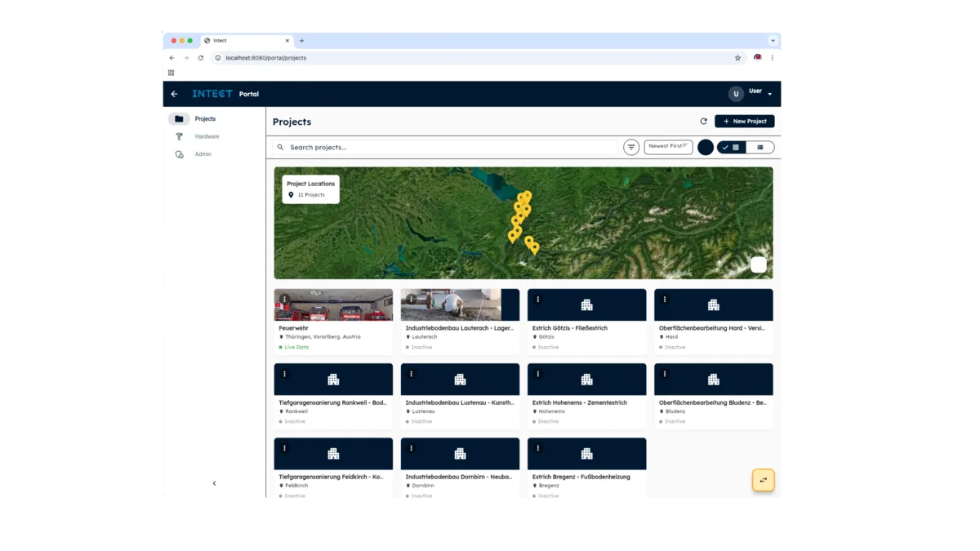Image resolution: width=980 pixels, height=551 pixels.
Task: Open a new browser tab
Action: [301, 41]
